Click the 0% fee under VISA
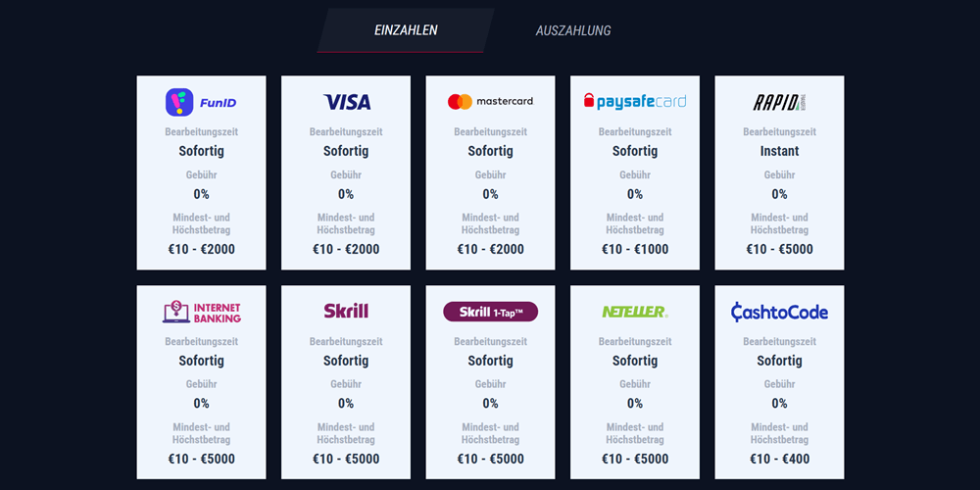The width and height of the screenshot is (980, 490). (x=346, y=194)
